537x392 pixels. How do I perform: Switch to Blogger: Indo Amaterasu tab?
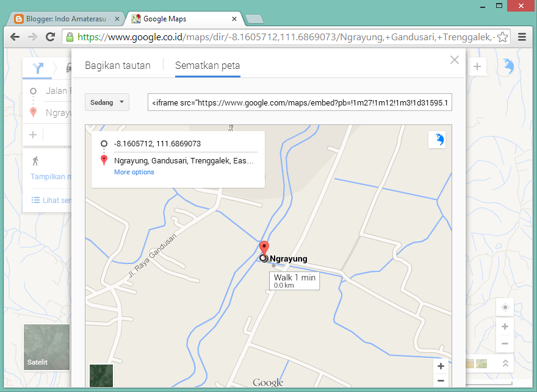(x=65, y=19)
